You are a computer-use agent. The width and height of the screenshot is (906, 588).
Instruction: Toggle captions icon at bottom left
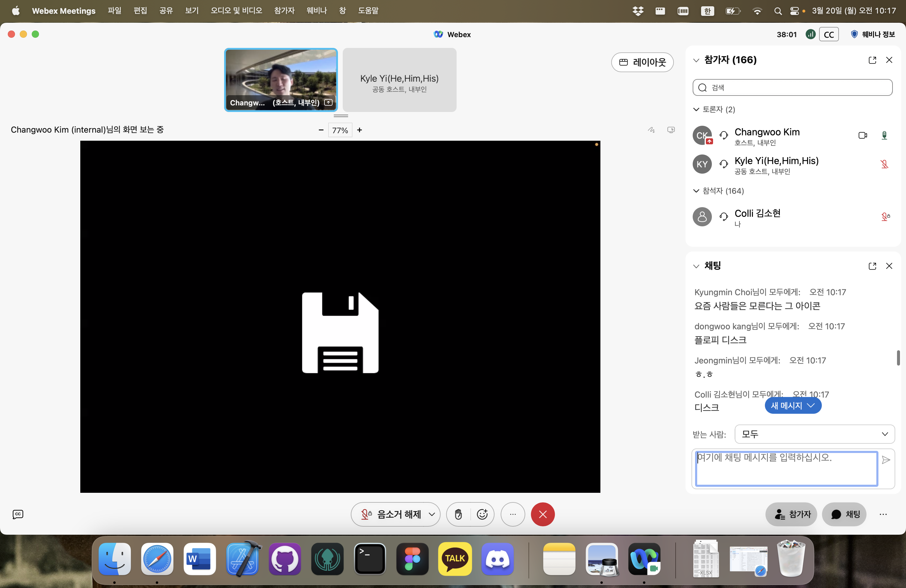point(18,515)
